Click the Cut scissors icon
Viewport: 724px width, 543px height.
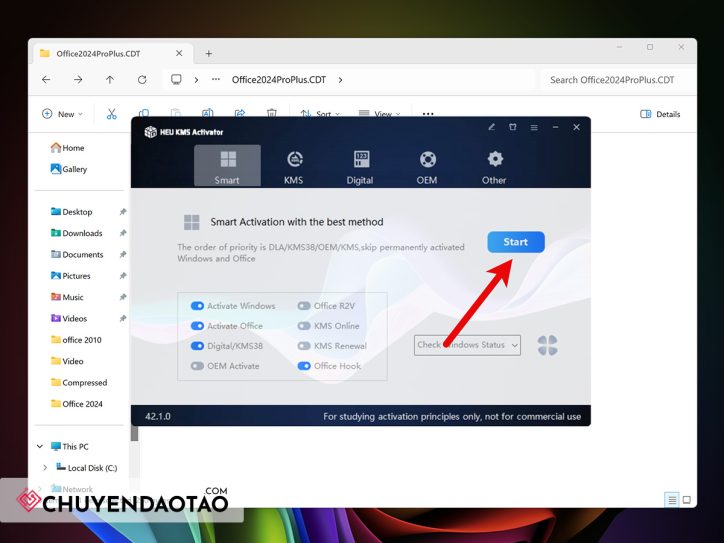click(111, 114)
